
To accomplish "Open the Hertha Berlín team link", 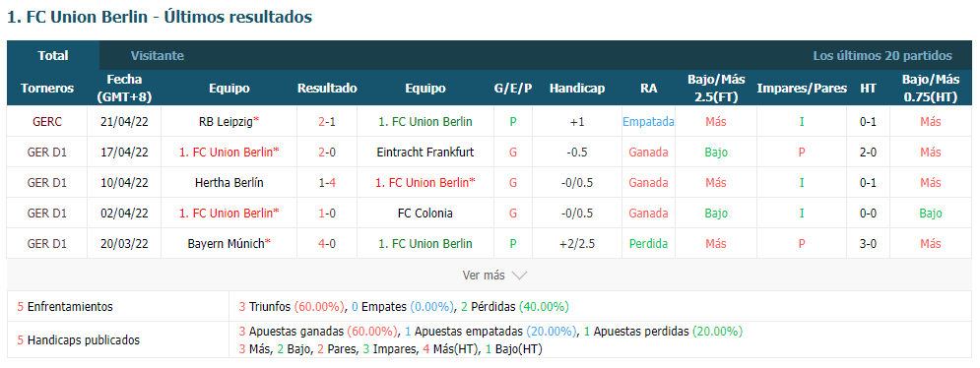I will (x=229, y=182).
